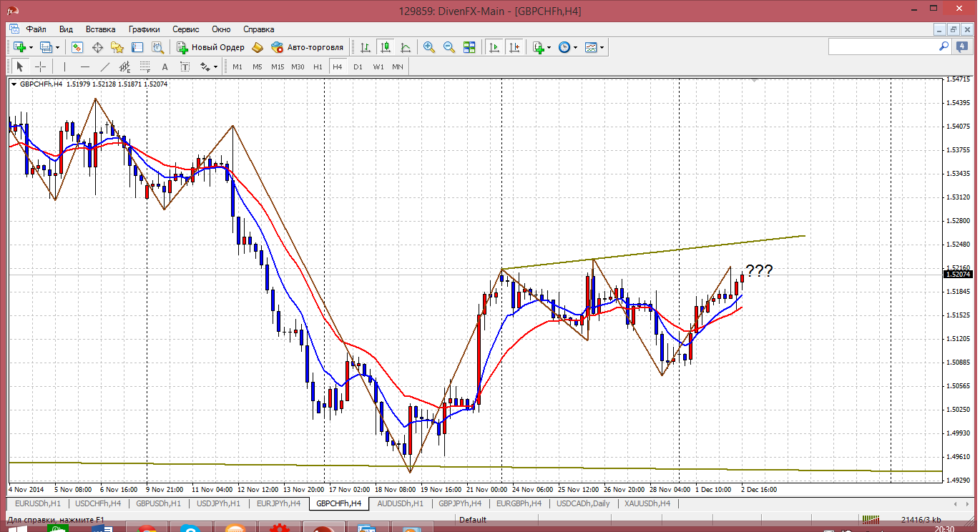The width and height of the screenshot is (980, 532).
Task: Switch to the AUDUSDh,H1 chart tab
Action: 400,503
